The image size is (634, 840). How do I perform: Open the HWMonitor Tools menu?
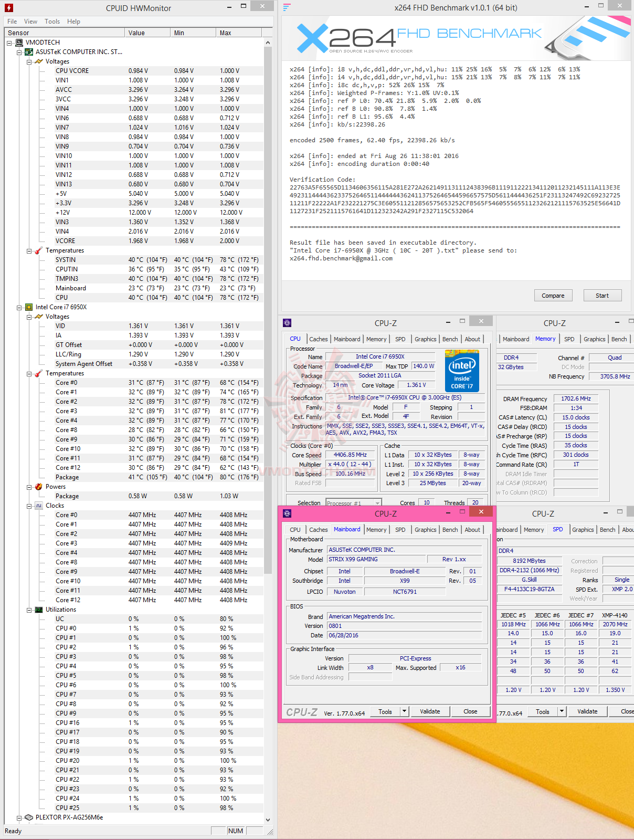coord(52,22)
